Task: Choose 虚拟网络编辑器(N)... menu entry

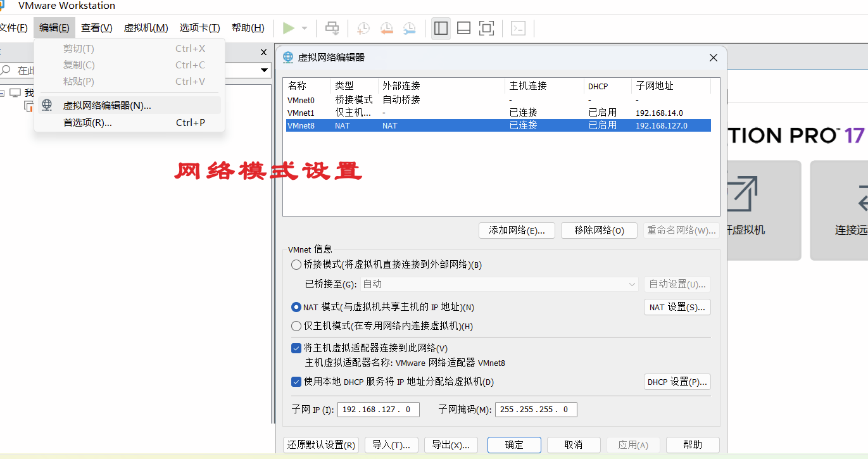Action: [129, 105]
